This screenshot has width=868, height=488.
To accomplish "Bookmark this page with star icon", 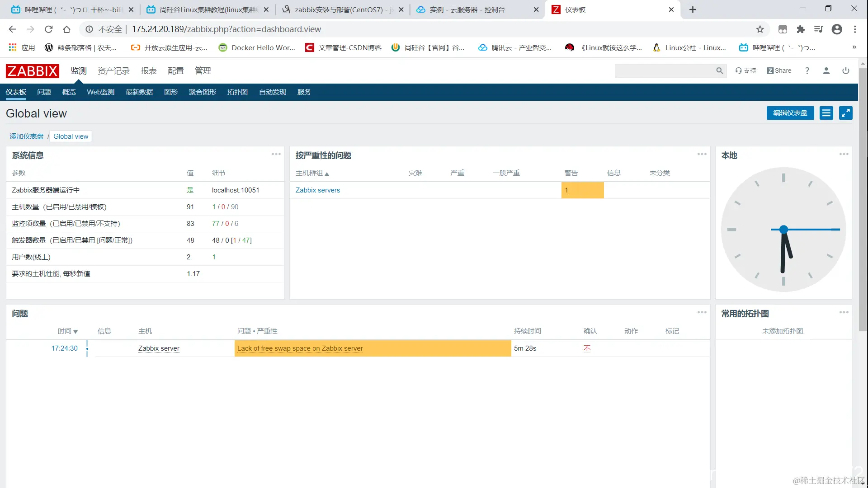I will click(760, 29).
